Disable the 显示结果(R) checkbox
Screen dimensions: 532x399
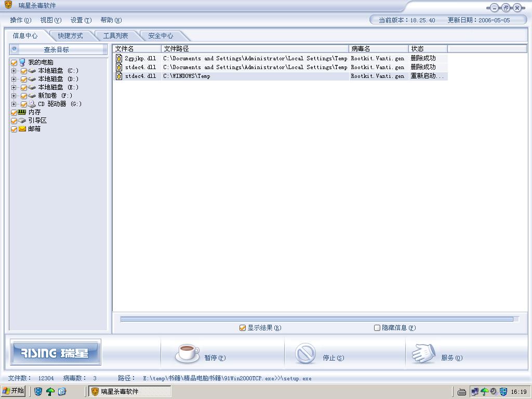(242, 328)
